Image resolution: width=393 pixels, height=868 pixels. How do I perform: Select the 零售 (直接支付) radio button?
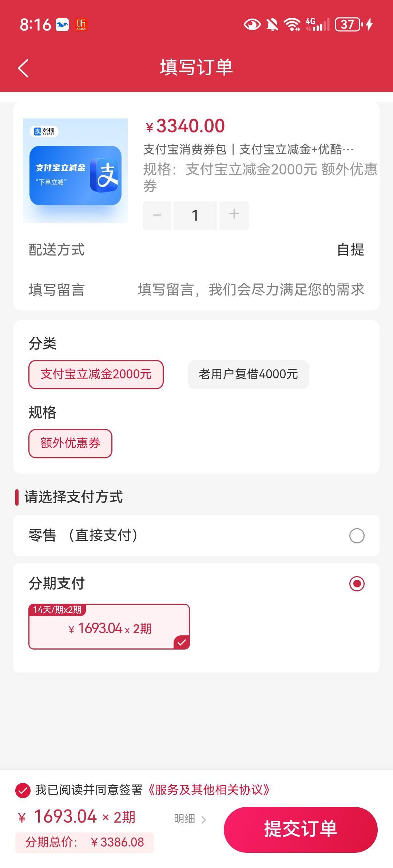pyautogui.click(x=357, y=535)
